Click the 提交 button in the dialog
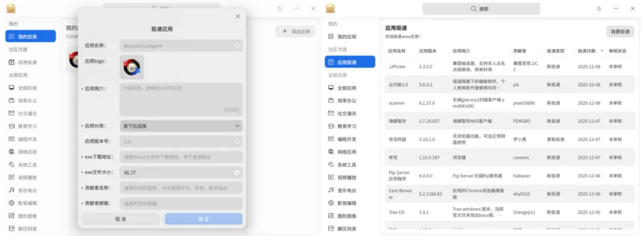 coord(204,219)
